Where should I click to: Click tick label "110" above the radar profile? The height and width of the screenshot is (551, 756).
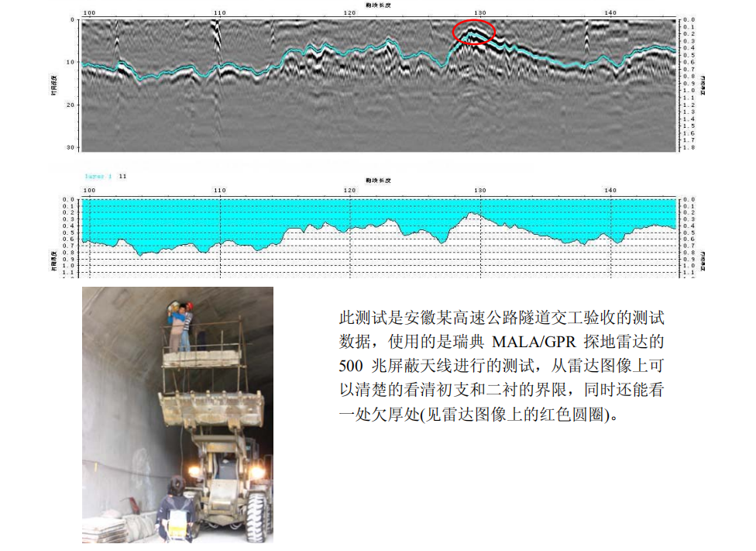219,13
